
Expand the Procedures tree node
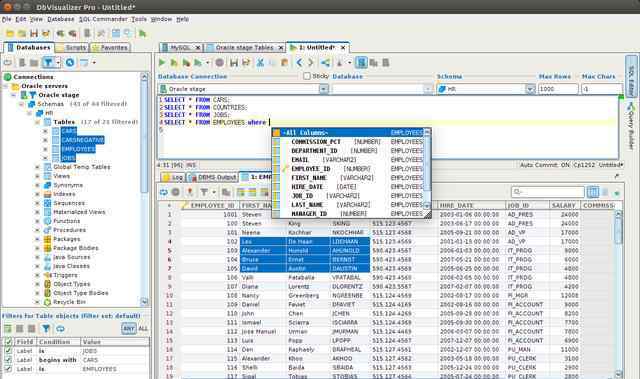(38, 230)
